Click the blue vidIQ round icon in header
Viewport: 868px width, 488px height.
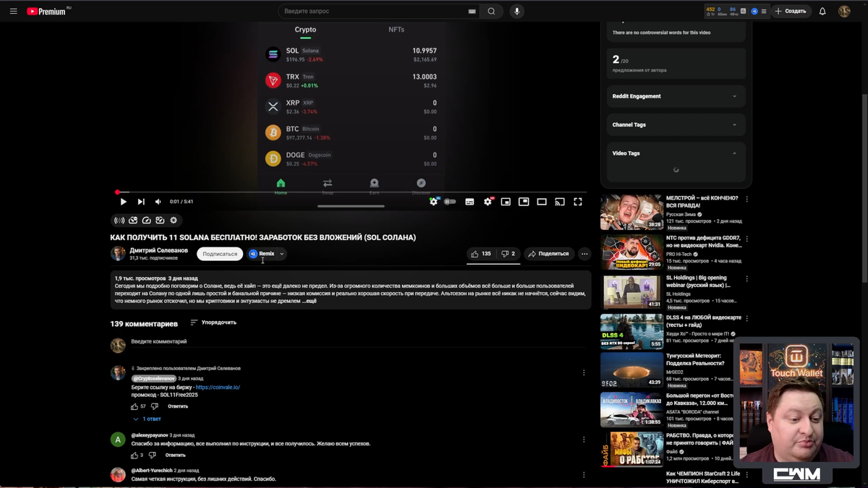tap(754, 11)
